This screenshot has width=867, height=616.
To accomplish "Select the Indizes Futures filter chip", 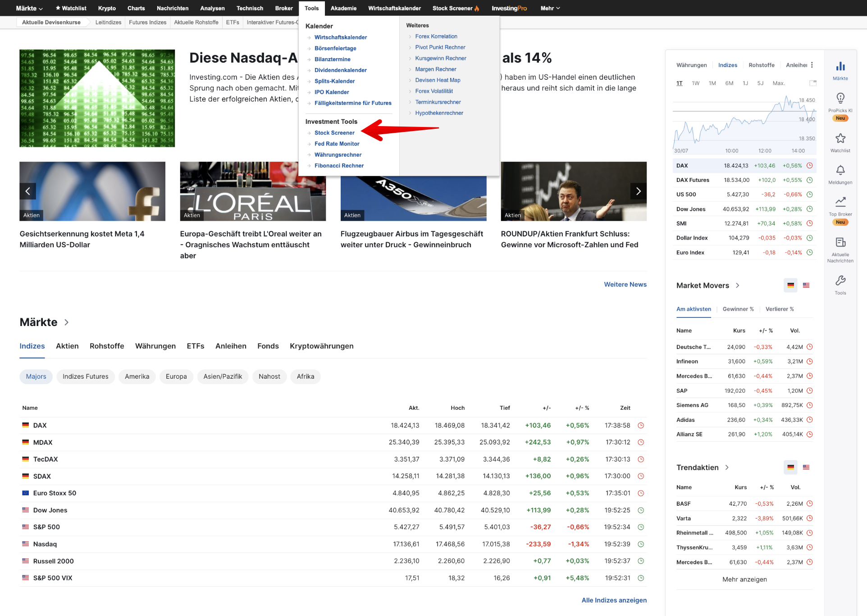I will [86, 376].
